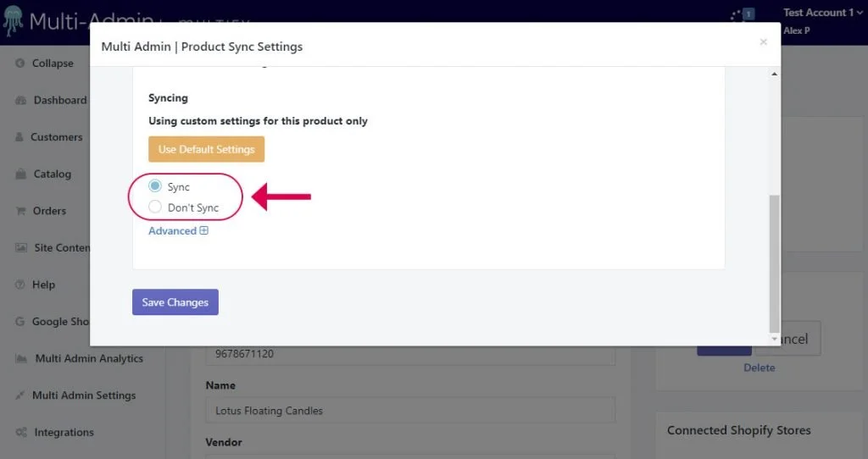Click the field containing 9678671120

pyautogui.click(x=410, y=355)
